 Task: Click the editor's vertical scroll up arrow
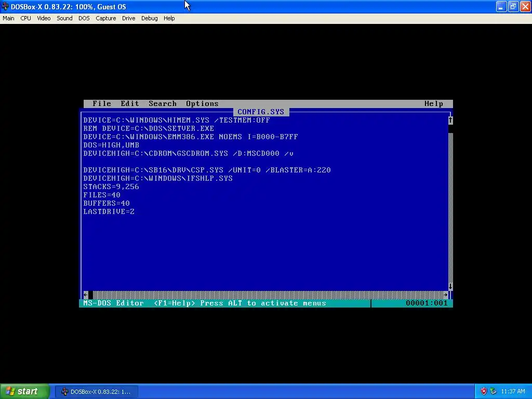point(450,120)
